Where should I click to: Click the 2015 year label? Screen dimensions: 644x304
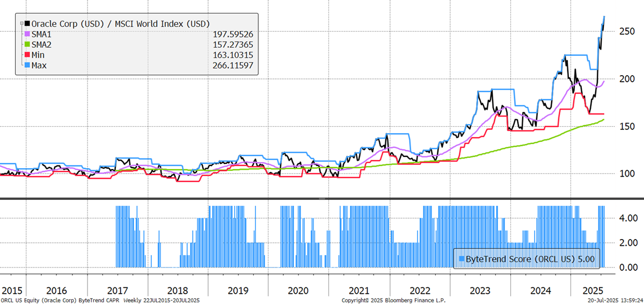point(13,291)
